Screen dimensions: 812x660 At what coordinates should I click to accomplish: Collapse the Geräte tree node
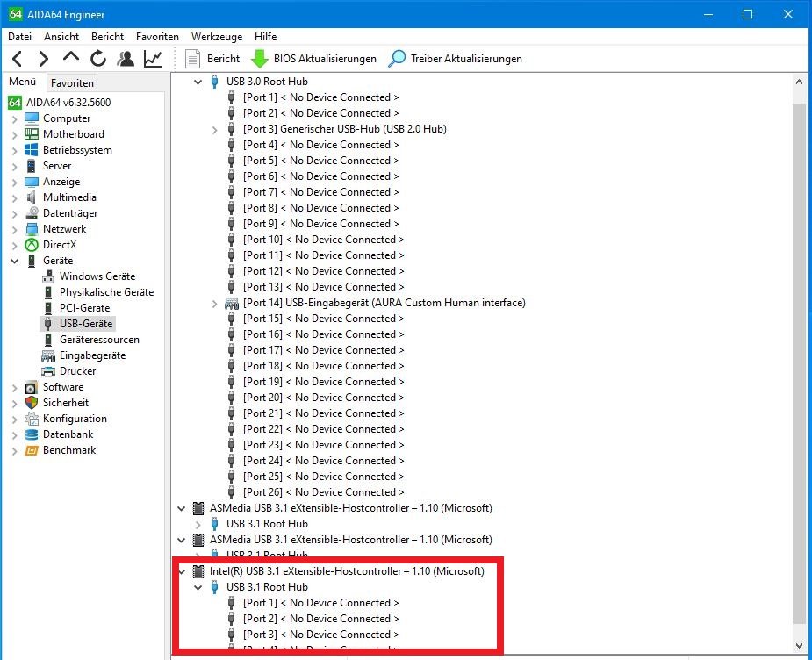(x=15, y=261)
